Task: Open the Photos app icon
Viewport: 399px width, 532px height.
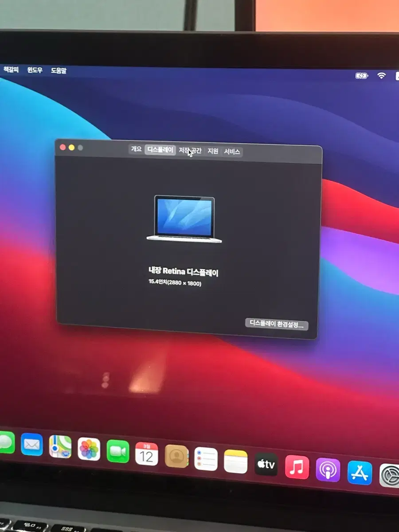Action: (89, 449)
